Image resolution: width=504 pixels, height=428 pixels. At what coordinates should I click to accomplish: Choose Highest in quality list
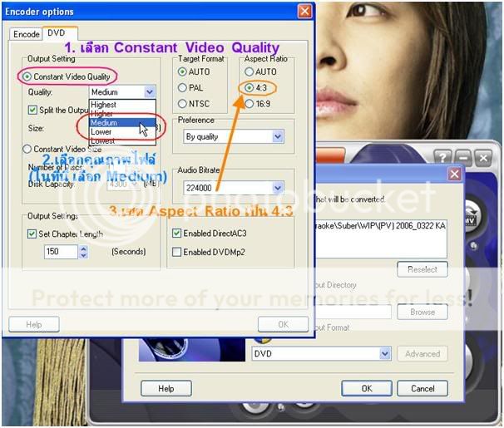pyautogui.click(x=122, y=105)
